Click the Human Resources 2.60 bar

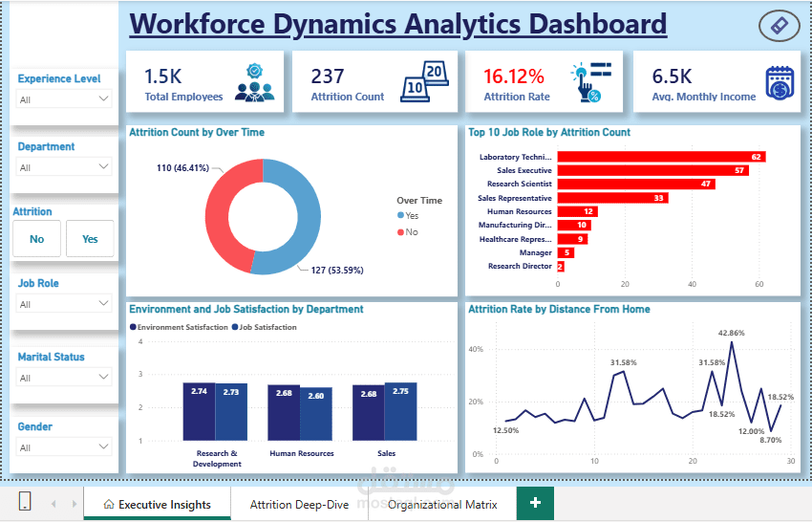pos(316,414)
